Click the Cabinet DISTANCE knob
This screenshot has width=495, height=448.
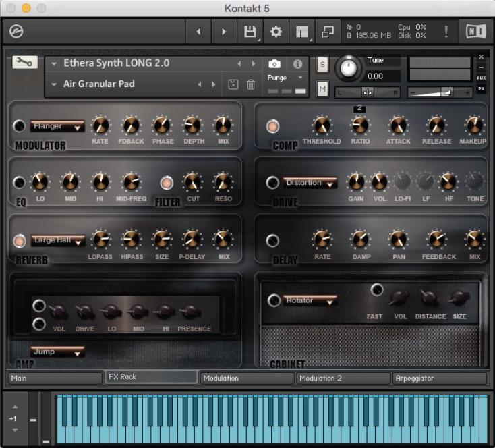(x=430, y=298)
